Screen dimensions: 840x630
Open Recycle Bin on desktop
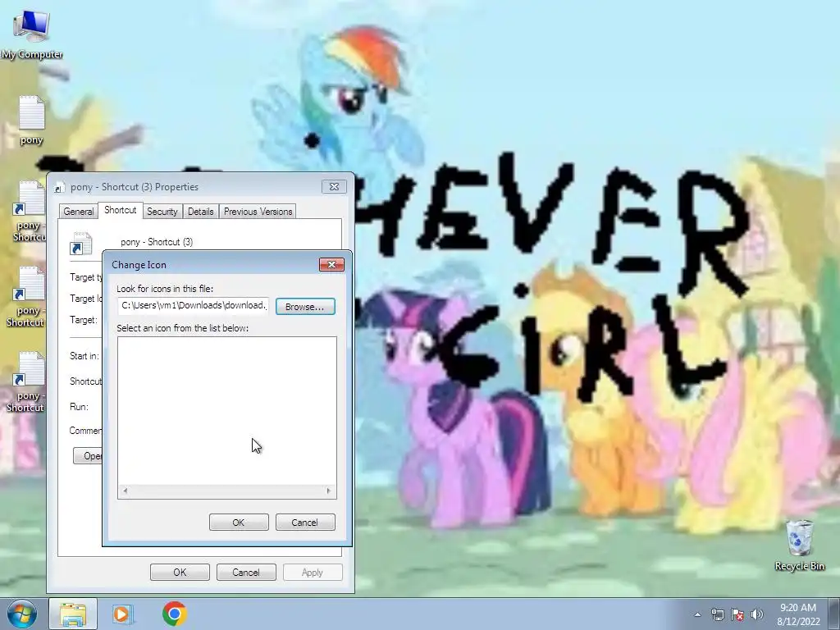click(x=799, y=545)
